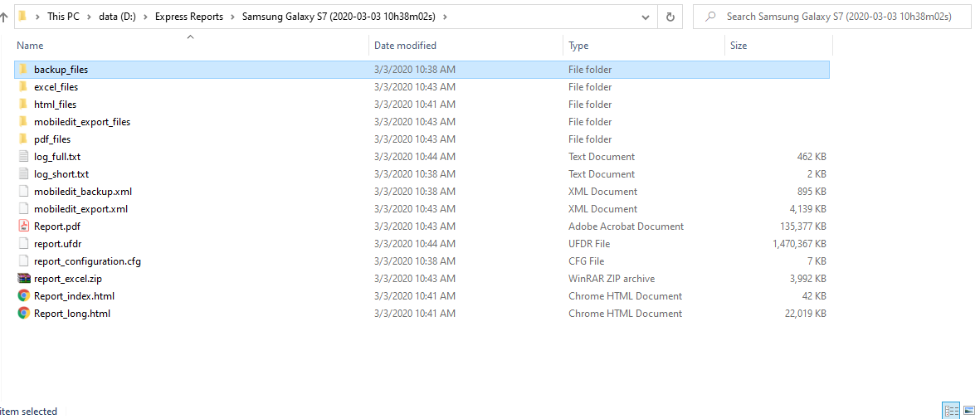Viewport: 980px width, 419px height.
Task: Expand the chevron after This PC breadcrumb
Action: click(x=89, y=17)
